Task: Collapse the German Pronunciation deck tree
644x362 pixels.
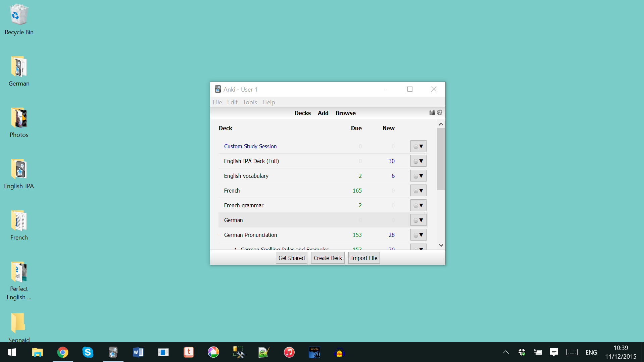Action: (x=220, y=235)
